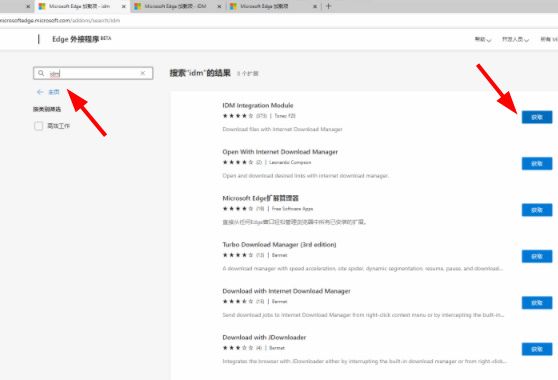
Task: Click the description under Turbo Download Manager
Action: pyautogui.click(x=362, y=269)
